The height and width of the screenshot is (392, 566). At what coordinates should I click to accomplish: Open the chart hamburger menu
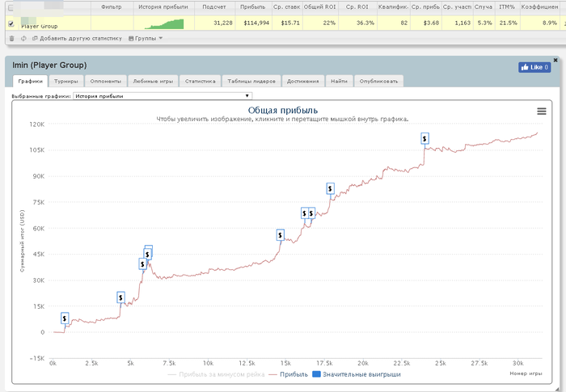pyautogui.click(x=542, y=112)
